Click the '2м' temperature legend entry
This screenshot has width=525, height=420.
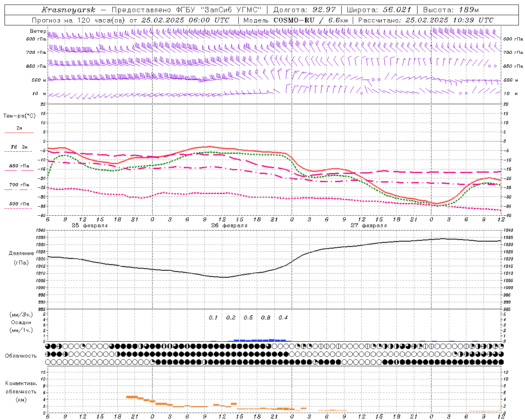[19, 128]
